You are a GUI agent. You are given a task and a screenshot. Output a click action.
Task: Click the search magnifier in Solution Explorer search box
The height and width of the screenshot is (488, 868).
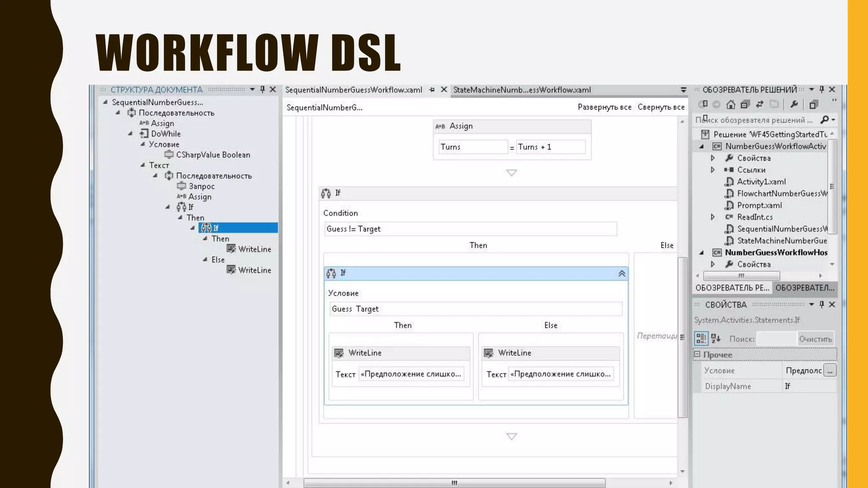tap(824, 120)
